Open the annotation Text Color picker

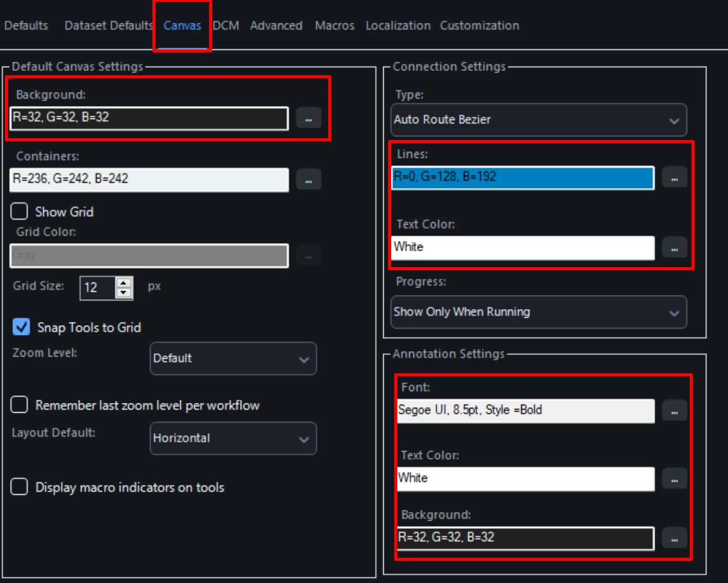point(674,478)
